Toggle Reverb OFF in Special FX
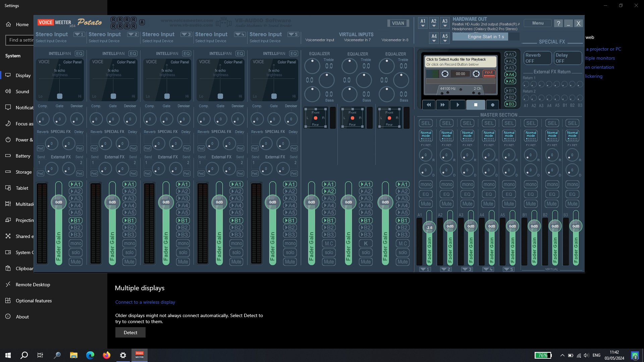This screenshot has height=362, width=644. point(537,58)
